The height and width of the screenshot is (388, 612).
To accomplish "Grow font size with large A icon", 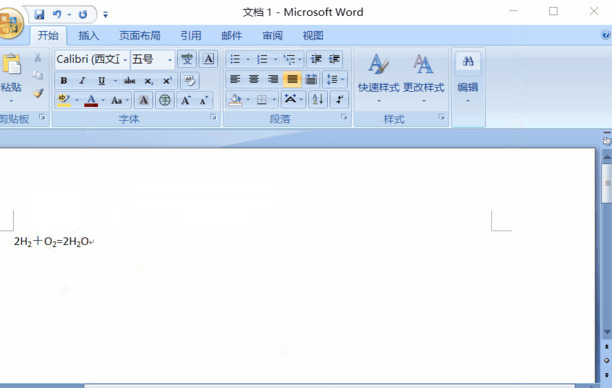I will click(186, 100).
